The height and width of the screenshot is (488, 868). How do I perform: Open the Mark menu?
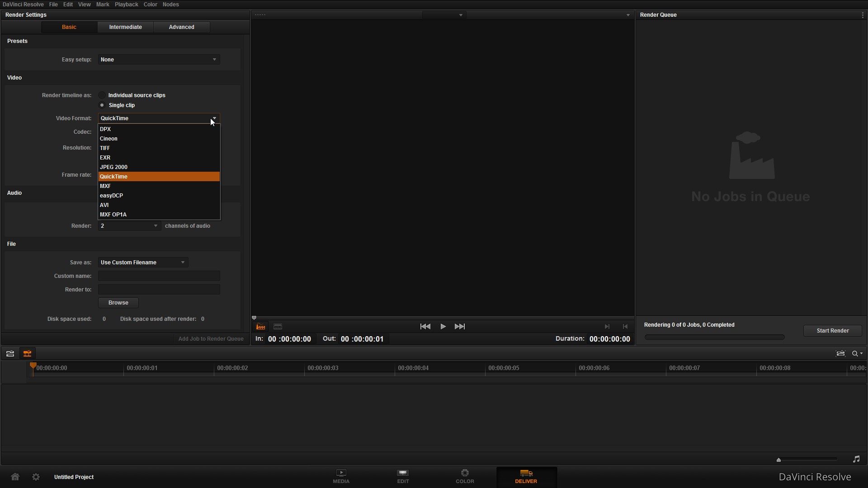[103, 5]
